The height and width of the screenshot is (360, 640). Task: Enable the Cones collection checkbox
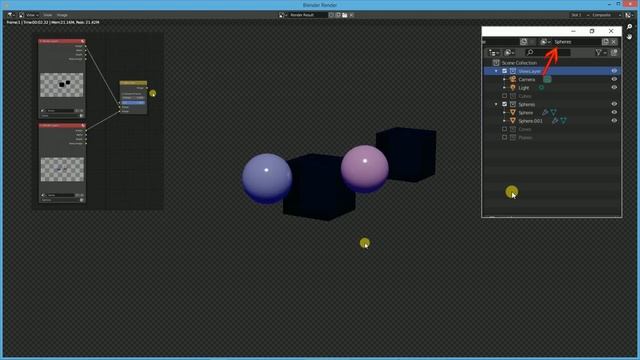(x=504, y=129)
